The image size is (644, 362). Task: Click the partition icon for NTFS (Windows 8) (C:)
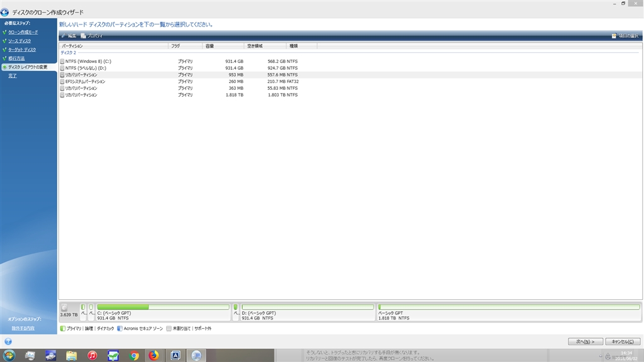pos(62,62)
